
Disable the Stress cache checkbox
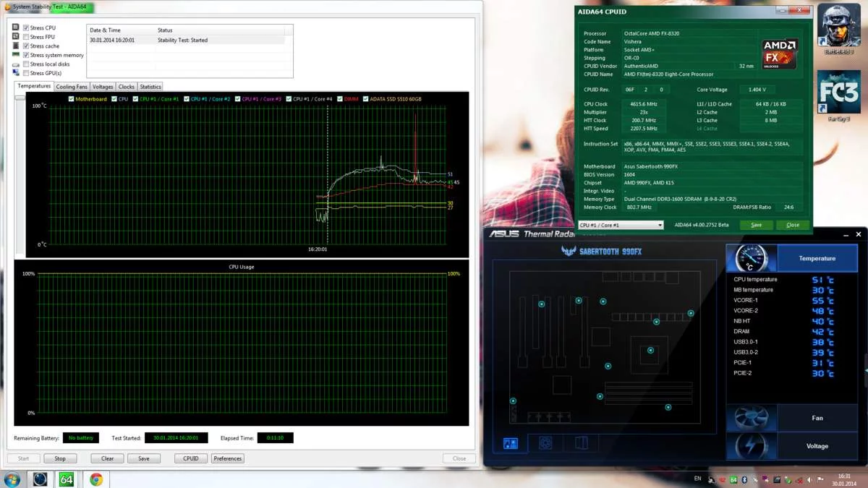coord(26,46)
